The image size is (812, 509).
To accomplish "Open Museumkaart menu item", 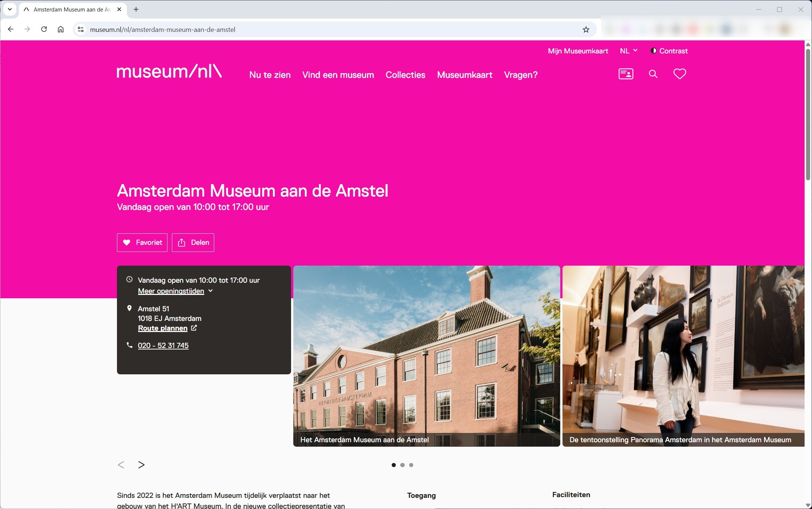I will point(464,75).
